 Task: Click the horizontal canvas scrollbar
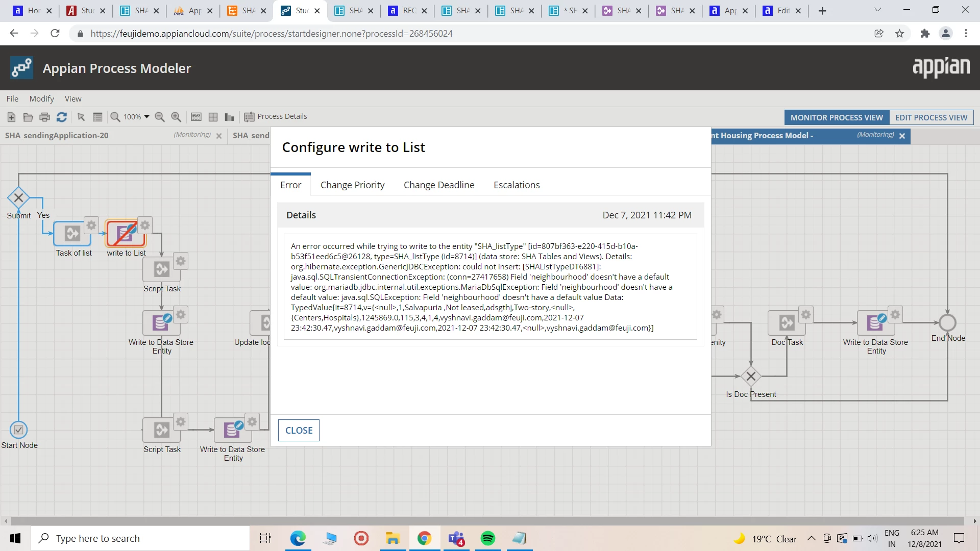click(487, 521)
